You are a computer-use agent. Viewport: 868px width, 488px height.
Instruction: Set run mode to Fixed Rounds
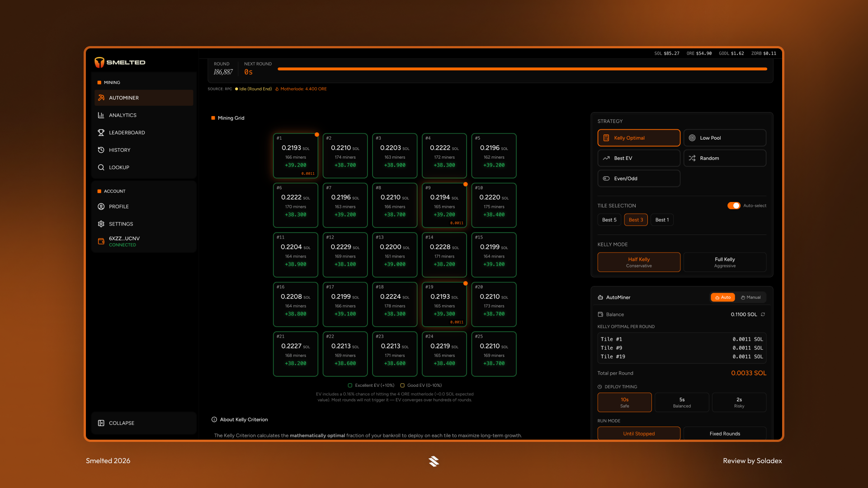pos(725,433)
